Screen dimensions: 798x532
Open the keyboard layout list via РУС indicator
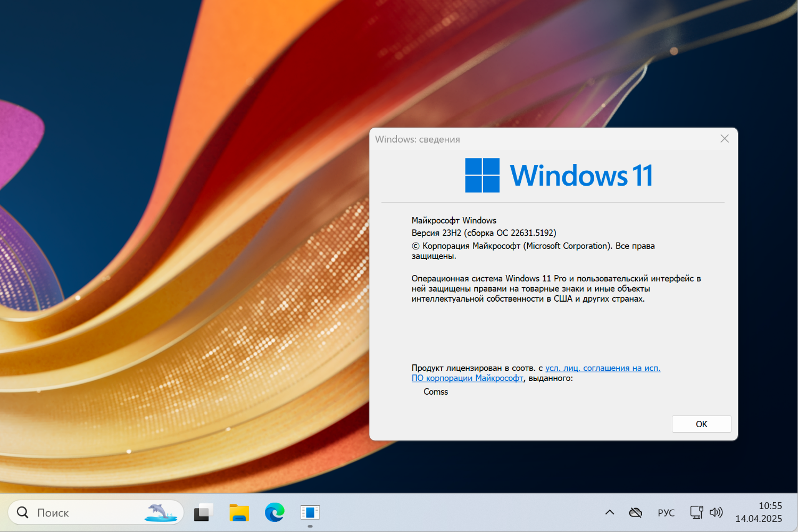666,512
